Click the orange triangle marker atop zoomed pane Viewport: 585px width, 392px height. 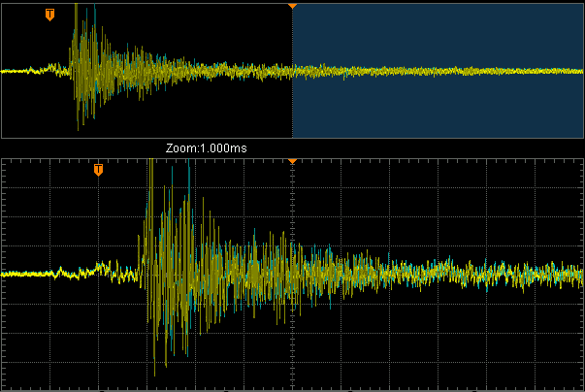[x=293, y=161]
